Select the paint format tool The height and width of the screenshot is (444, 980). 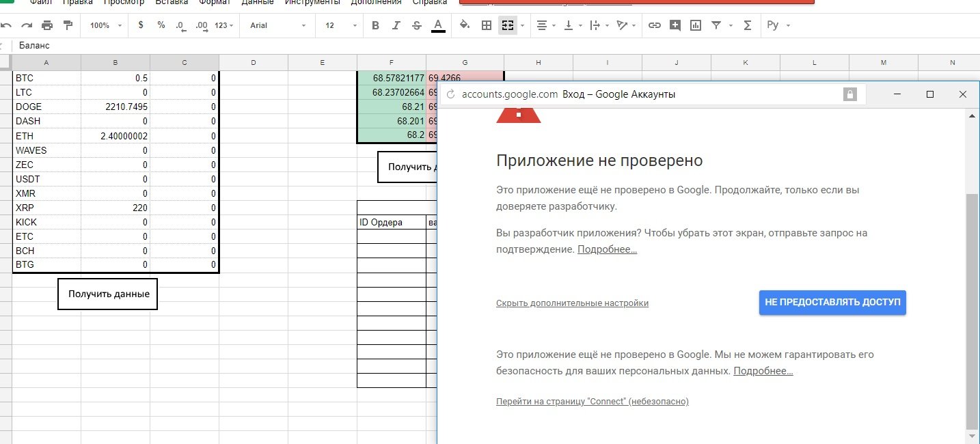click(x=68, y=25)
